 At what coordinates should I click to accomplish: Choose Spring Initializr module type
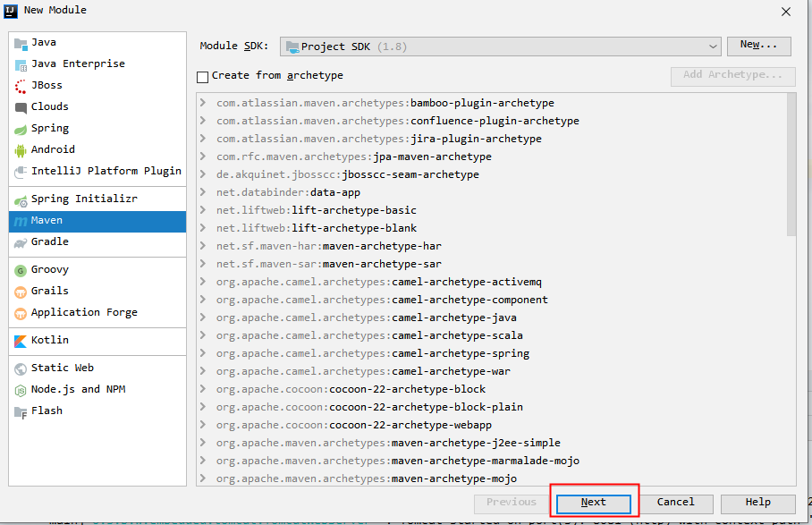tap(97, 199)
